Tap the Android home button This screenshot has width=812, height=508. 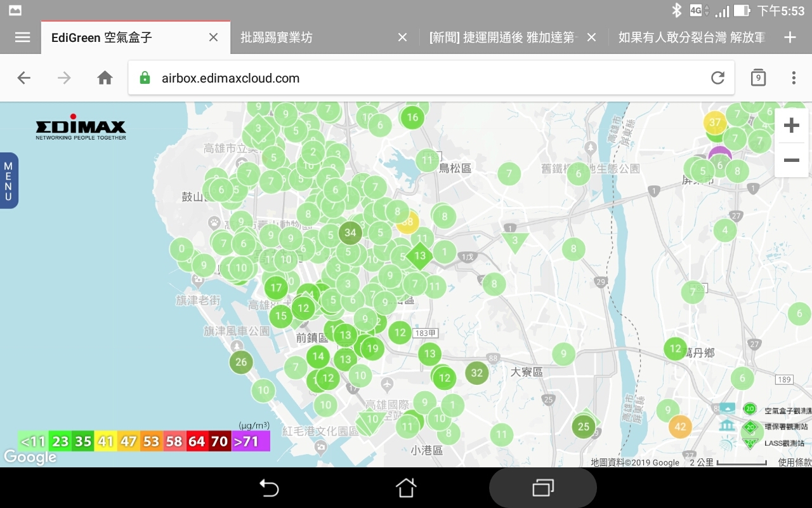406,488
